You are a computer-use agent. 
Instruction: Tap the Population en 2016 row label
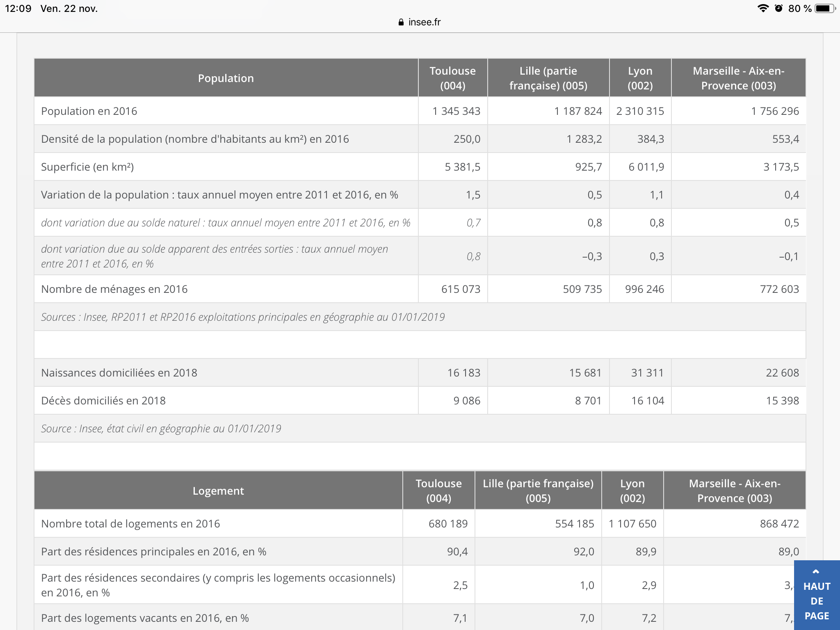coord(89,111)
